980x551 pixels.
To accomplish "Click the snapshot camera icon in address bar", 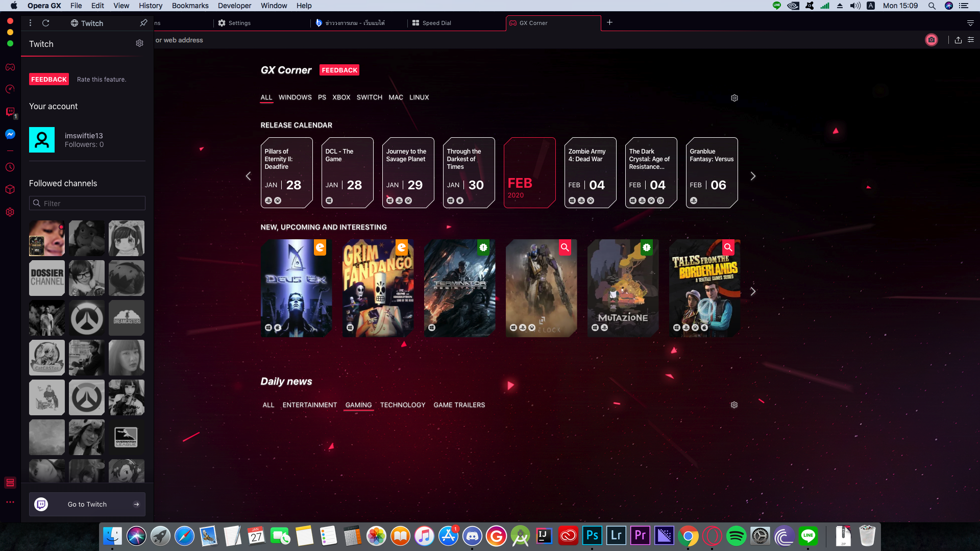I will (931, 40).
